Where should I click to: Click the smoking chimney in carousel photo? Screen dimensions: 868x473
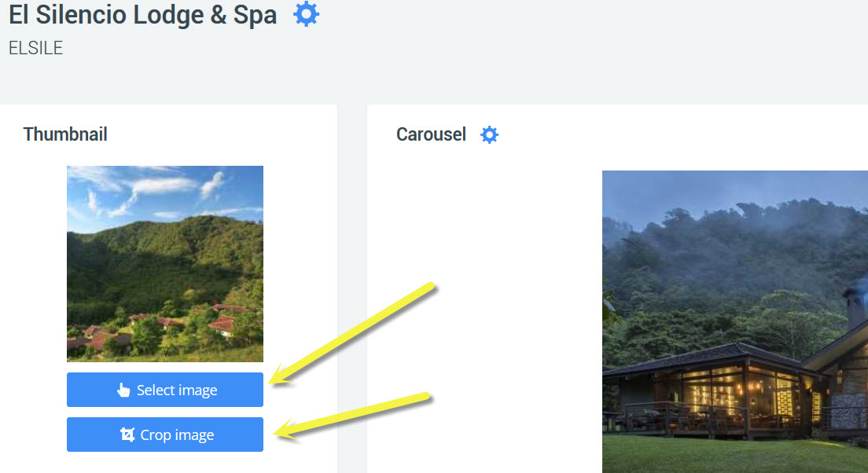click(855, 302)
